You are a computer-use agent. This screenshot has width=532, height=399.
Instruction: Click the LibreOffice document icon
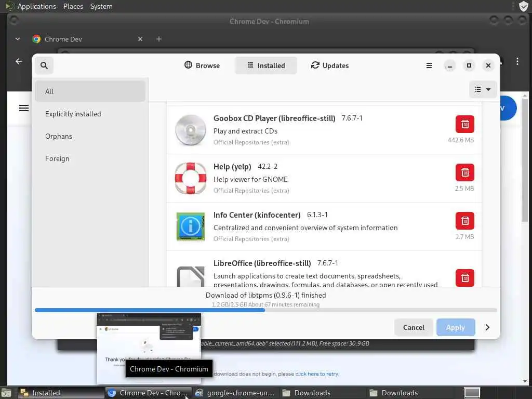pyautogui.click(x=191, y=276)
